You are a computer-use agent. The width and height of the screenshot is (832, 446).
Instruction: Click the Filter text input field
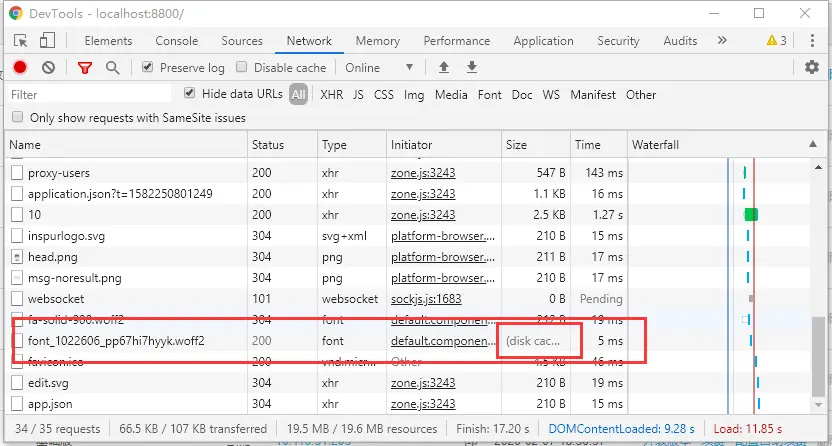89,94
